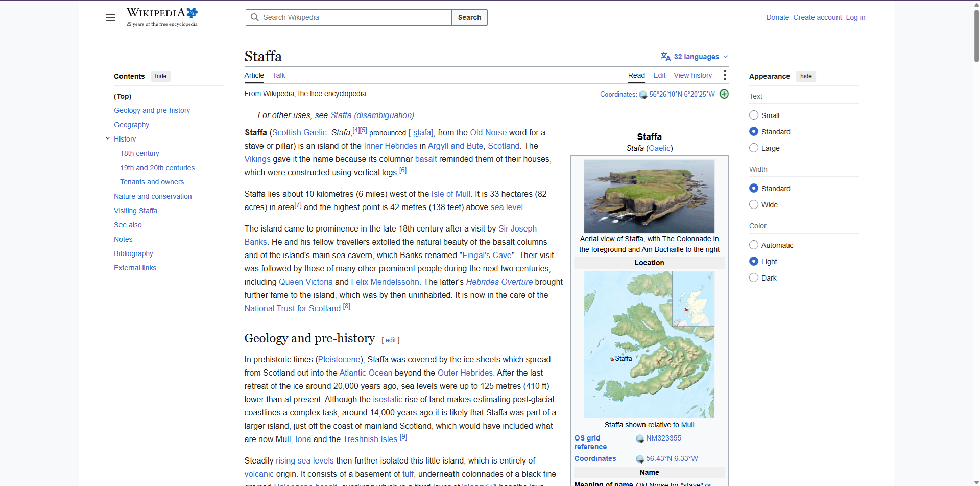Viewport: 980px width, 486px height.
Task: Hide the Contents sidebar
Action: pyautogui.click(x=161, y=76)
